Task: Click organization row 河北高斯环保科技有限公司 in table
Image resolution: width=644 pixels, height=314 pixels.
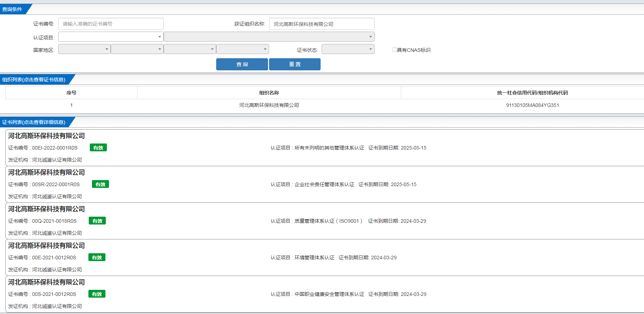Action: [x=269, y=105]
